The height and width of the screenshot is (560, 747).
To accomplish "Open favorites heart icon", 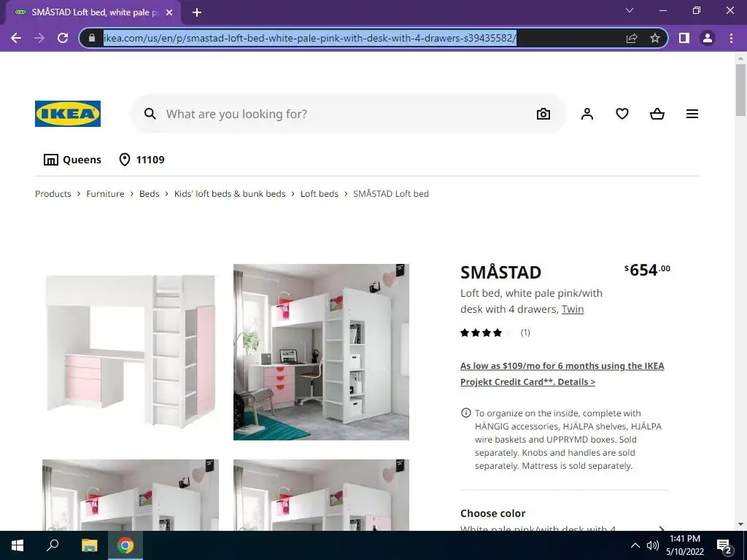I will pos(622,114).
